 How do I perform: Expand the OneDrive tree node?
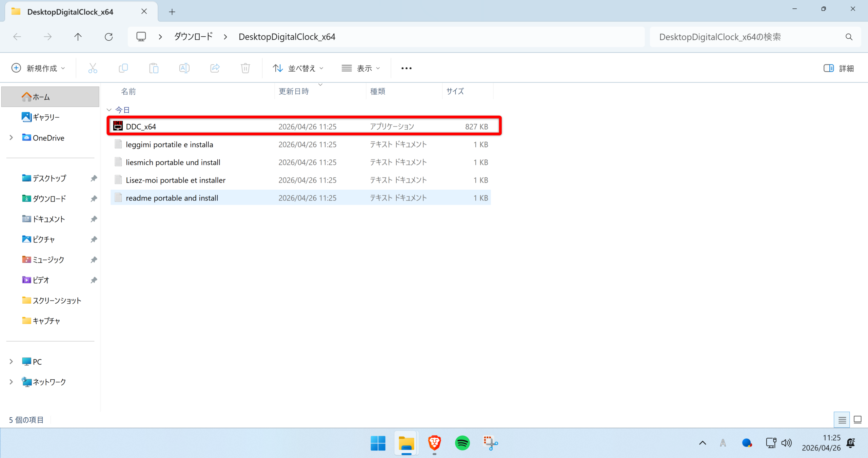(11, 137)
